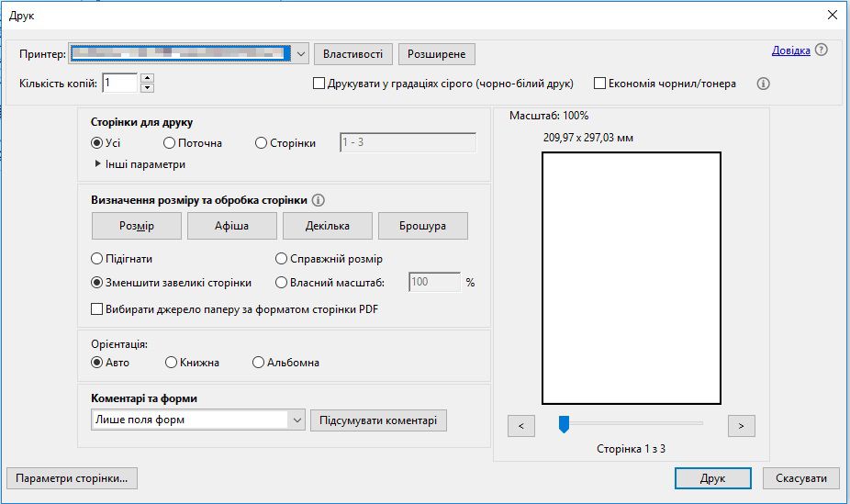
Task: Open Параметри сторінки page setup
Action: tap(72, 478)
